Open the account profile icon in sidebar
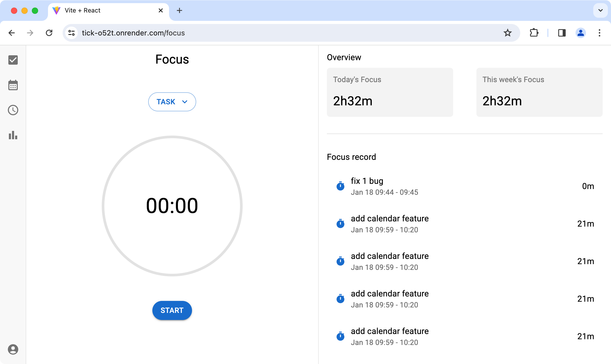The height and width of the screenshot is (364, 611). 13,349
